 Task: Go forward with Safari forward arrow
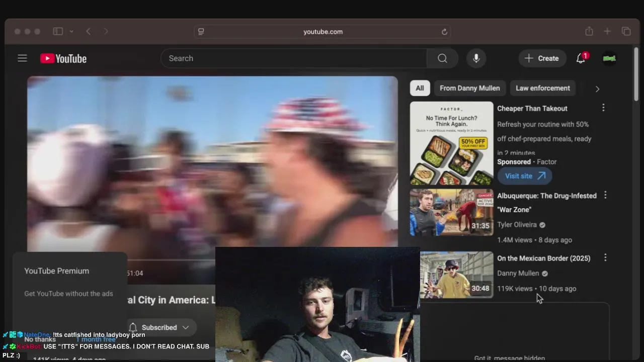(106, 31)
